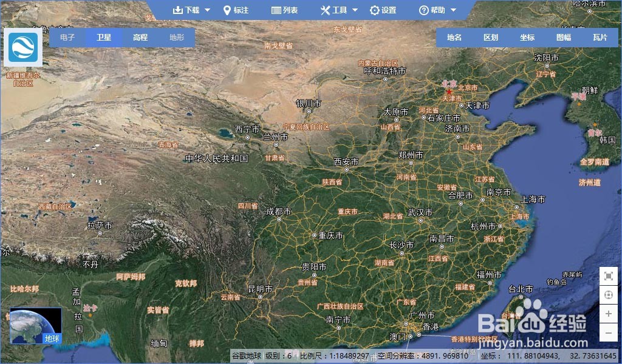622x364 pixels.
Task: Click the 下载 download icon
Action: [x=178, y=9]
